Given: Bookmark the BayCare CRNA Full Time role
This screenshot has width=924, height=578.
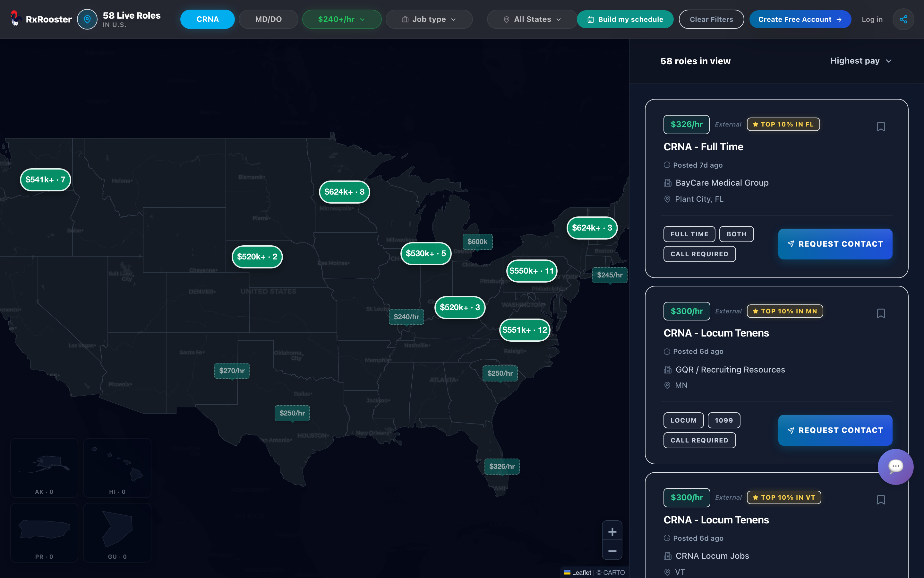Looking at the screenshot, I should click(881, 127).
